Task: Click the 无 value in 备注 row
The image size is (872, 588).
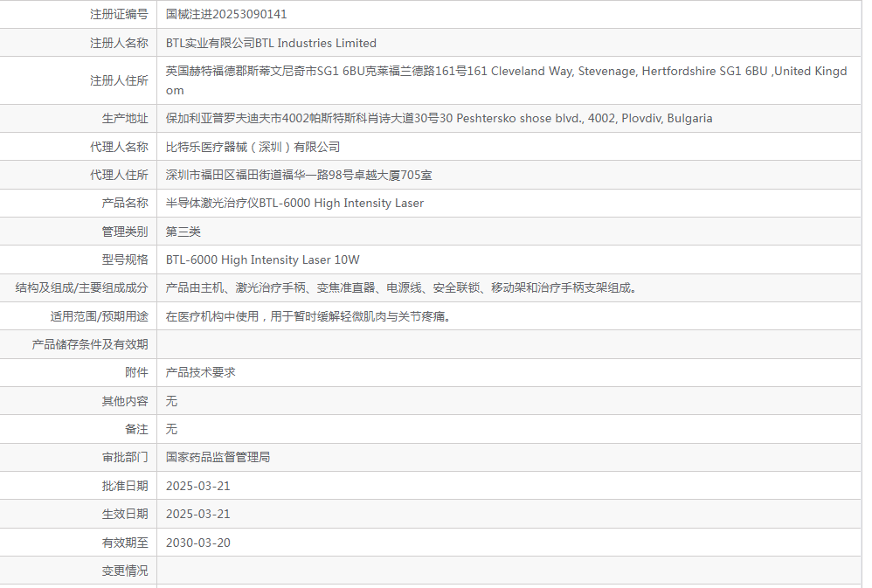Action: point(171,429)
